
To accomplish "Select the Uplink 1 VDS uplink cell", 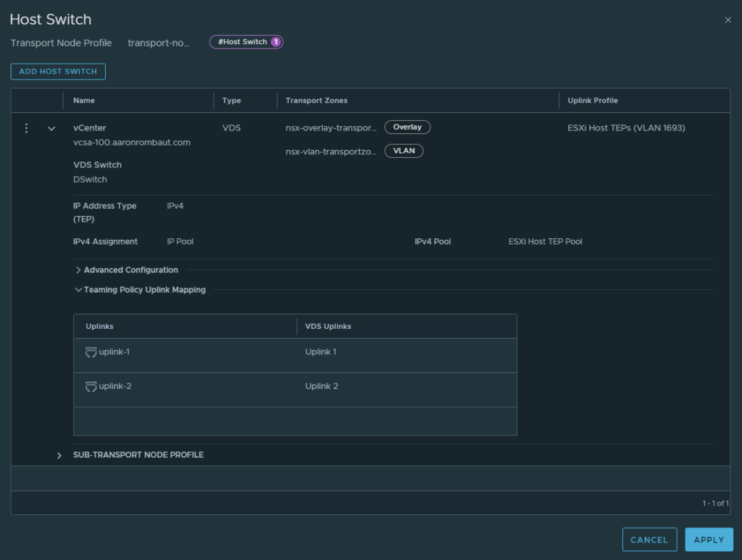I will (x=321, y=352).
